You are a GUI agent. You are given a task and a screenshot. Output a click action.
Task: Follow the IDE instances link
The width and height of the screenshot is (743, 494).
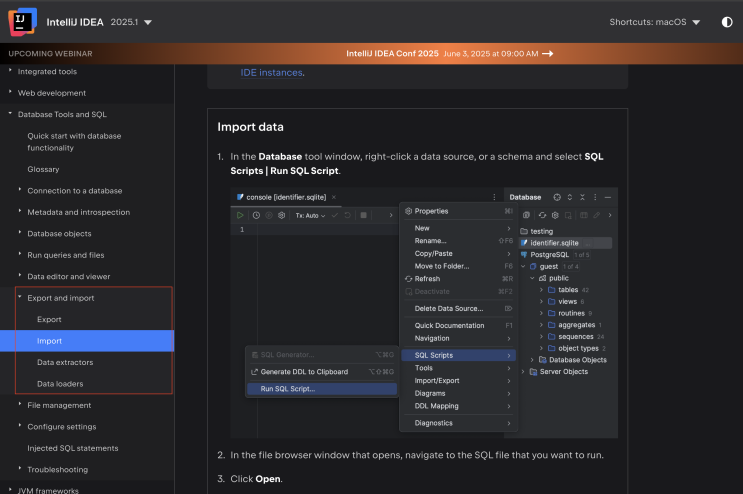[272, 72]
